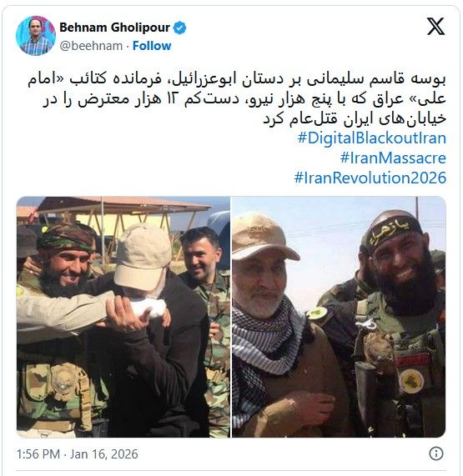This screenshot has width=463, height=476.
Task: Enlarge the left hand-kissing photo
Action: pos(123,317)
